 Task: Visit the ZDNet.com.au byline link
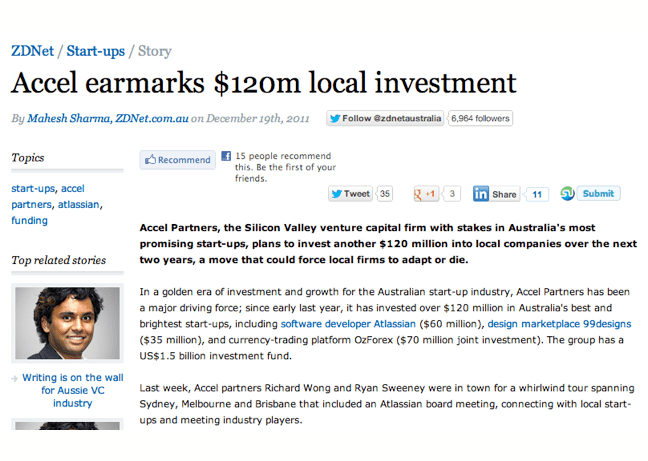point(152,119)
